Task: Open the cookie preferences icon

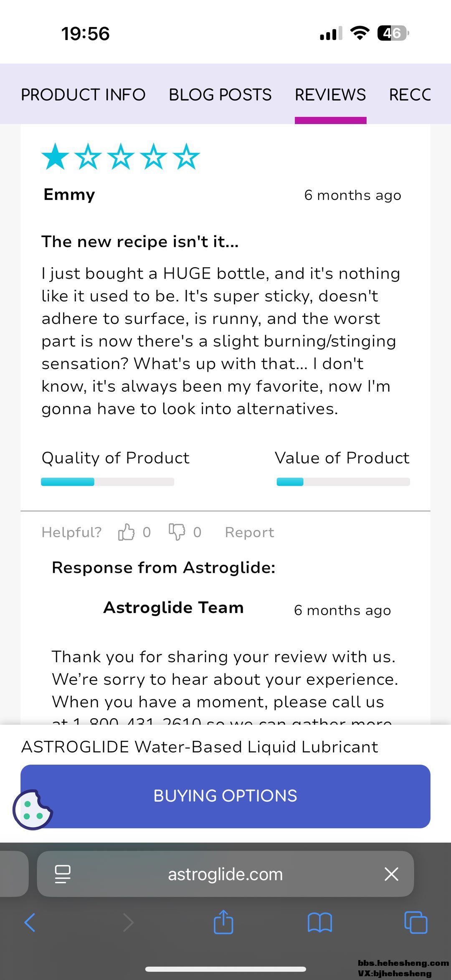Action: click(x=33, y=809)
